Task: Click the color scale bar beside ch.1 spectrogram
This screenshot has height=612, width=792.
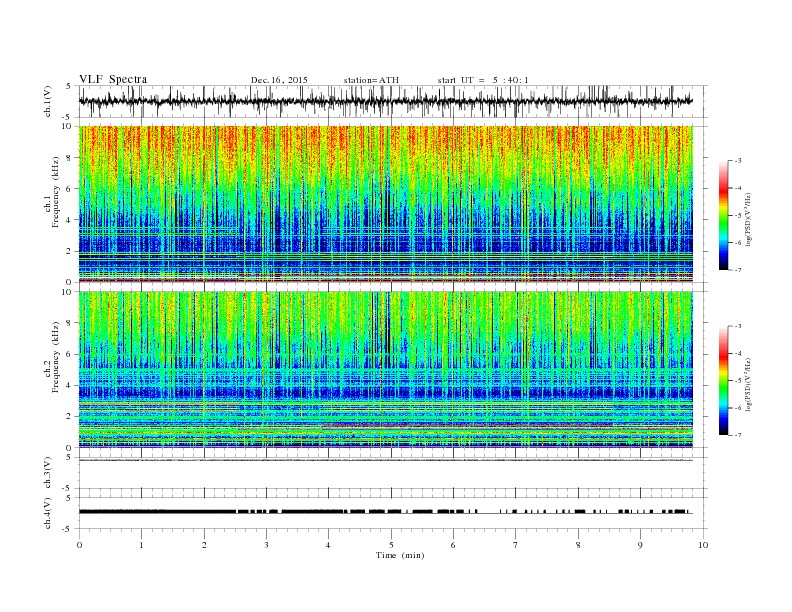Action: pyautogui.click(x=723, y=215)
